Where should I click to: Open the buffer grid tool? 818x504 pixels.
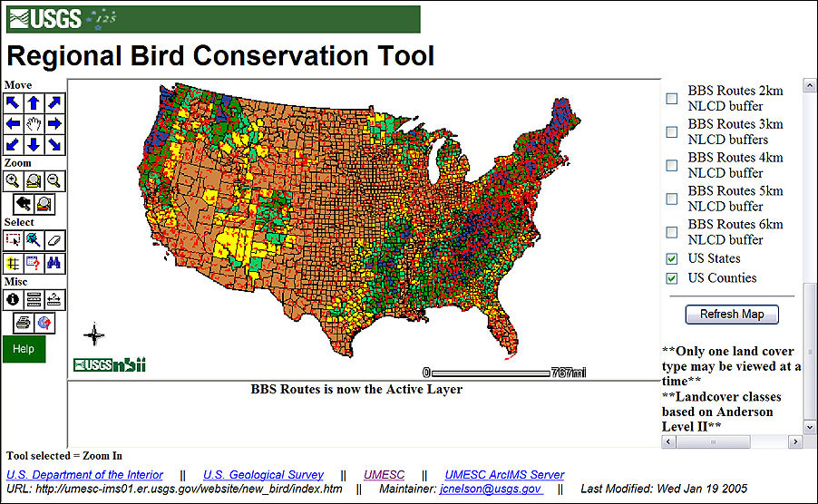[x=13, y=263]
